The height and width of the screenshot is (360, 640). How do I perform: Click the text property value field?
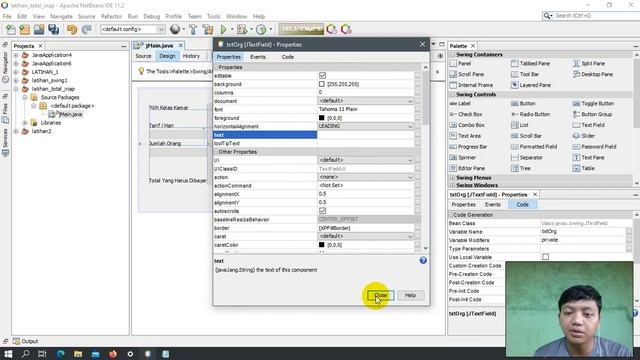366,135
